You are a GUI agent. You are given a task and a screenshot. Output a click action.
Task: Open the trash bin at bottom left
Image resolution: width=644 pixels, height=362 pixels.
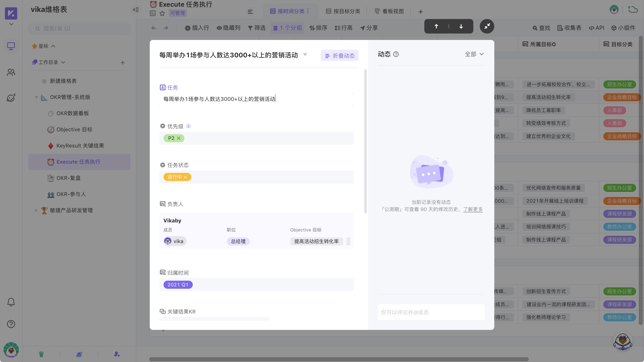pyautogui.click(x=41, y=354)
